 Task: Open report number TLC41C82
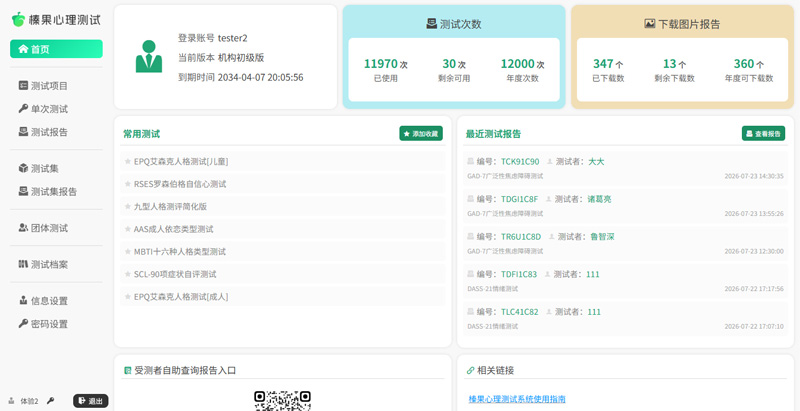tap(519, 312)
